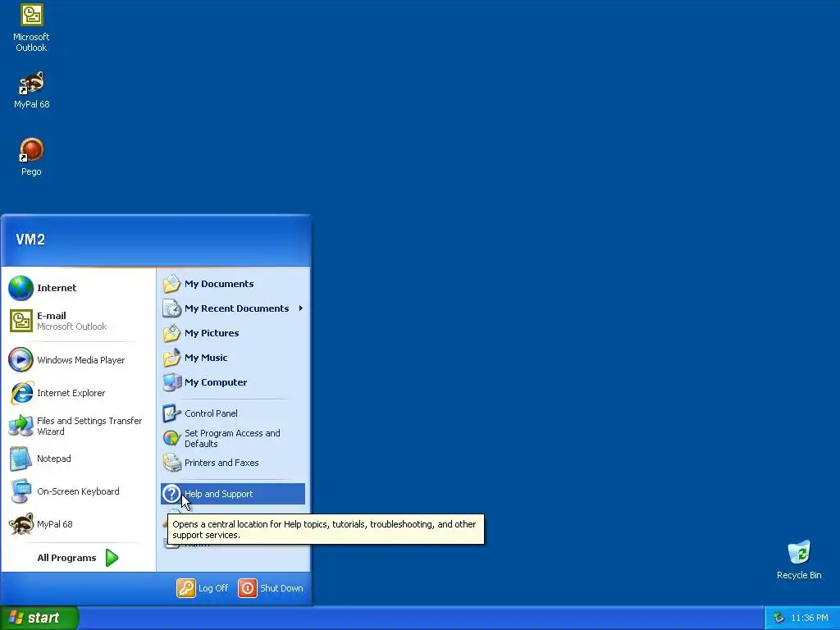
Task: Click the Windows Media Player icon
Action: coord(21,360)
